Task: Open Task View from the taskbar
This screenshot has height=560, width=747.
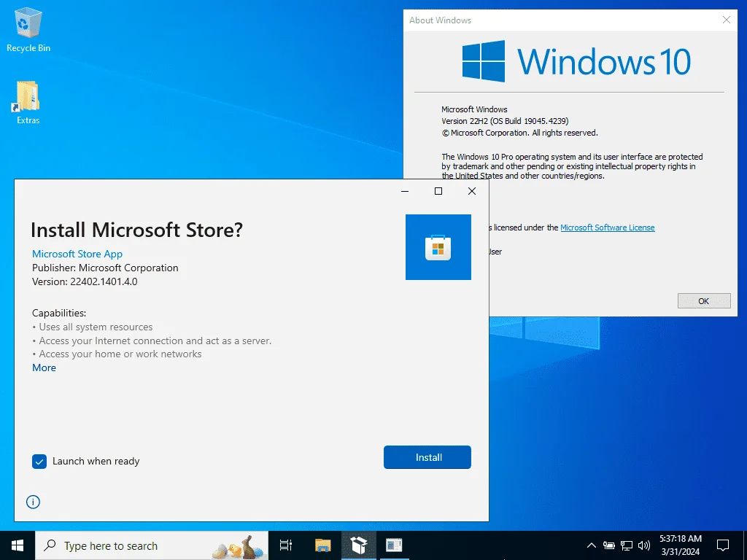Action: click(286, 545)
